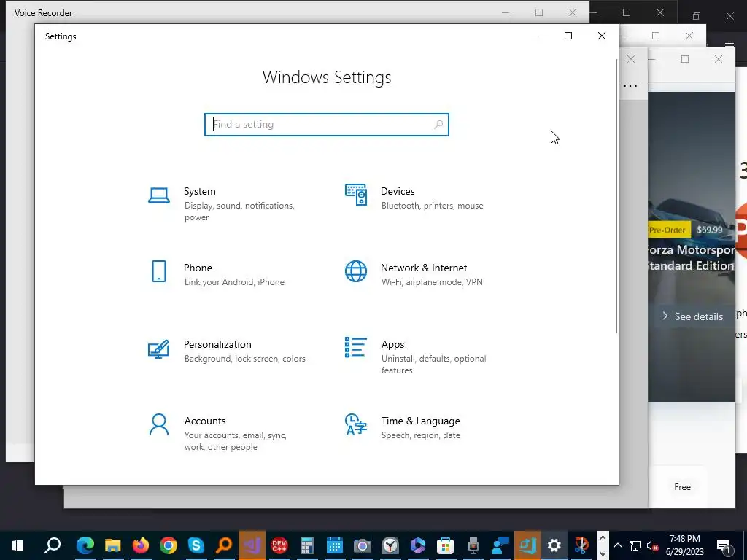Click the 'Wi-Fi, airplane mode, VPN' description
Image resolution: width=747 pixels, height=560 pixels.
[x=432, y=282]
